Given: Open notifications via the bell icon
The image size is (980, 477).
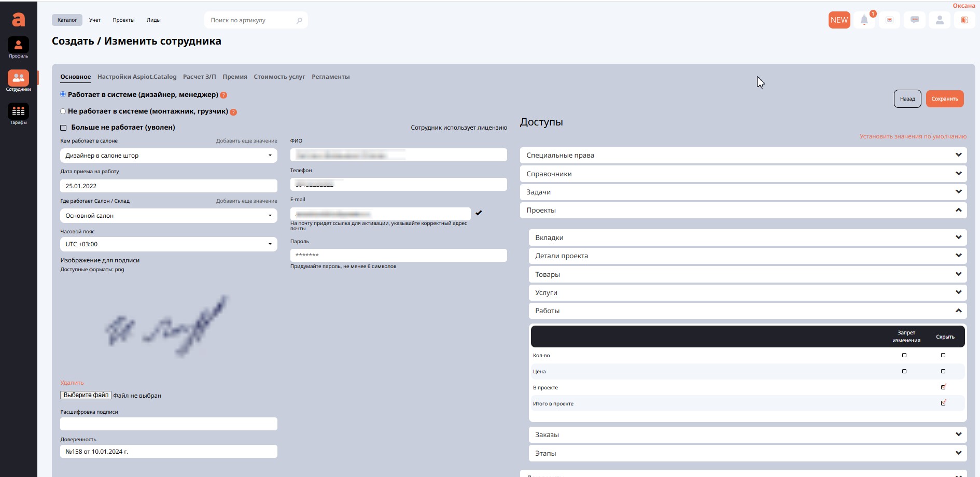Looking at the screenshot, I should pyautogui.click(x=864, y=20).
